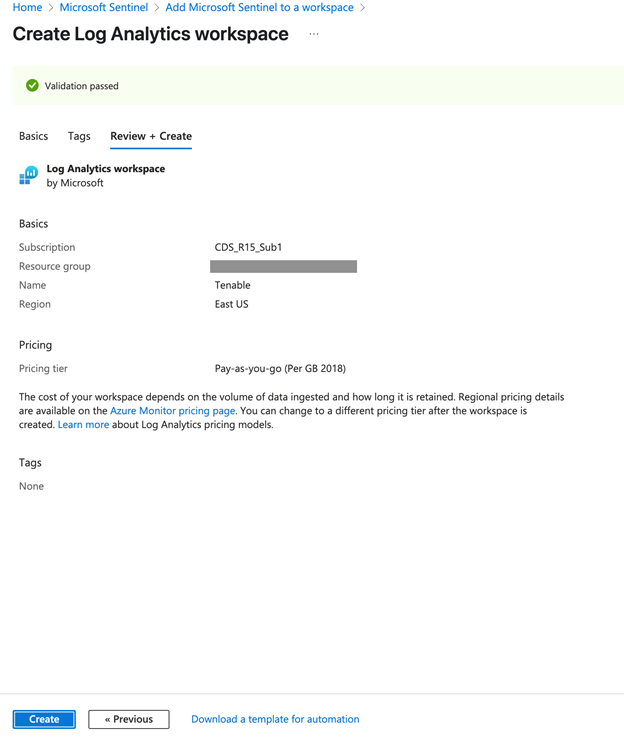
Task: Click the Log Analytics workspace icon
Action: click(x=28, y=175)
